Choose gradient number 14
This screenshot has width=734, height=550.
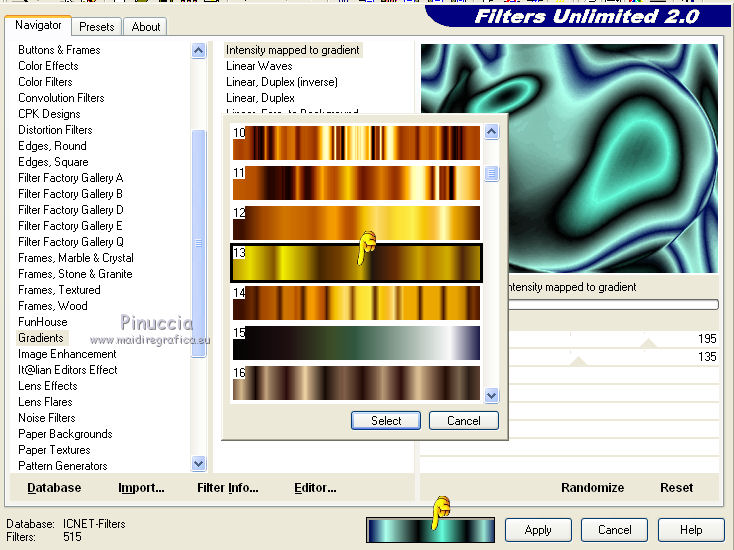click(356, 303)
